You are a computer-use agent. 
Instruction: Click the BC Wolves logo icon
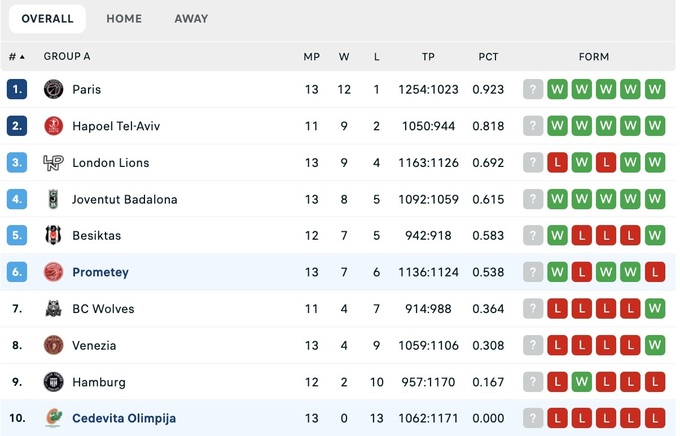tap(54, 309)
